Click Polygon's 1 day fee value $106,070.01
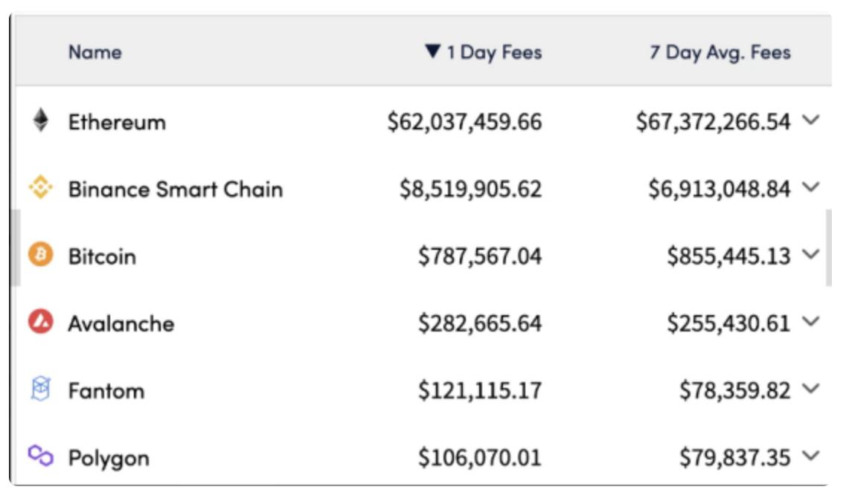The height and width of the screenshot is (504, 846). pos(479,457)
